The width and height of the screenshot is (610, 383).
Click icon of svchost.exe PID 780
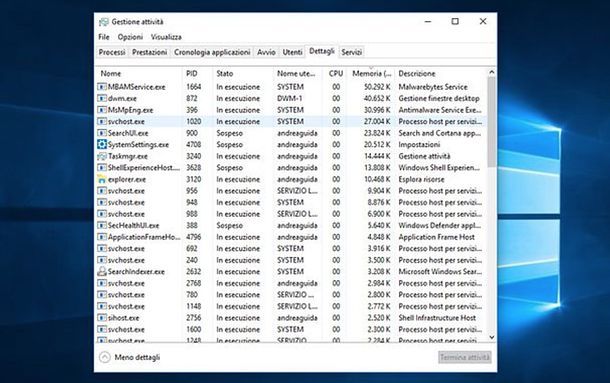coord(102,295)
